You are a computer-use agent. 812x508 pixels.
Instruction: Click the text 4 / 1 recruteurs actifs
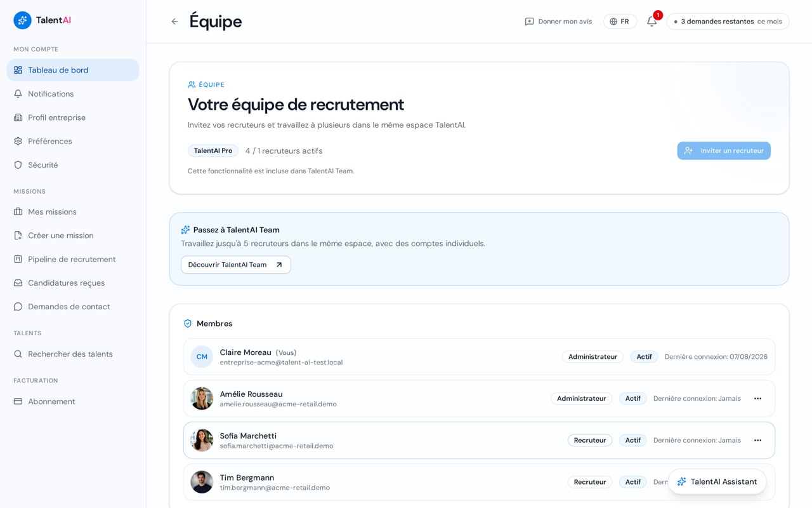pos(284,151)
